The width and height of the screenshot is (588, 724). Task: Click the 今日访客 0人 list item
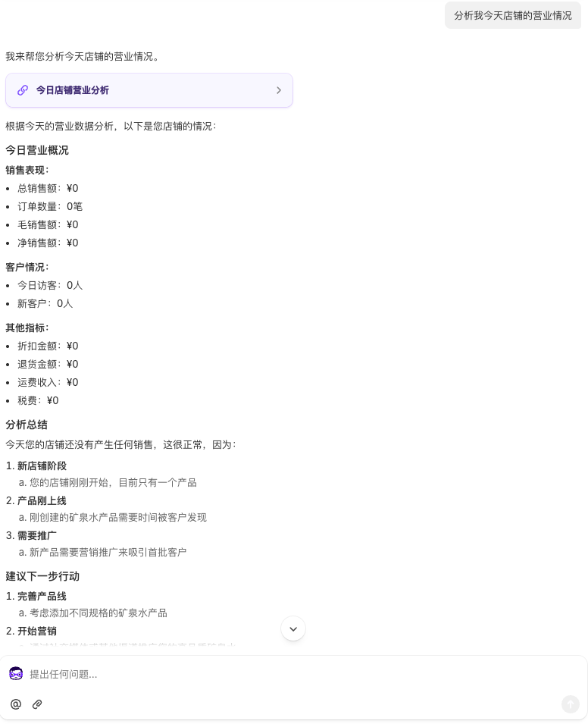(50, 285)
